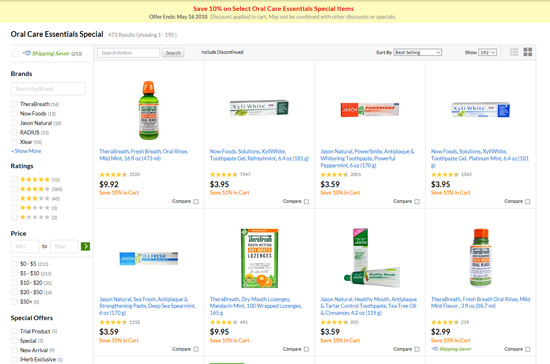Click the Search Within input field

(128, 53)
